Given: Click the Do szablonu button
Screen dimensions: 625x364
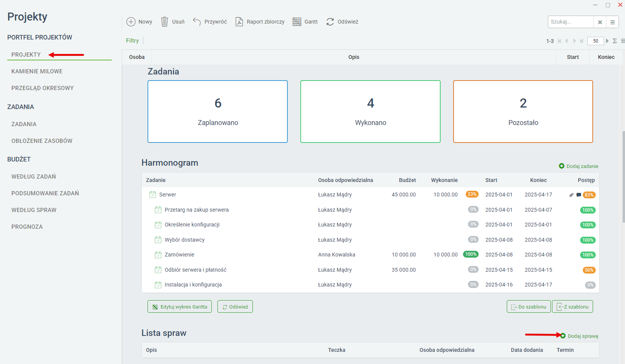Looking at the screenshot, I should [529, 307].
